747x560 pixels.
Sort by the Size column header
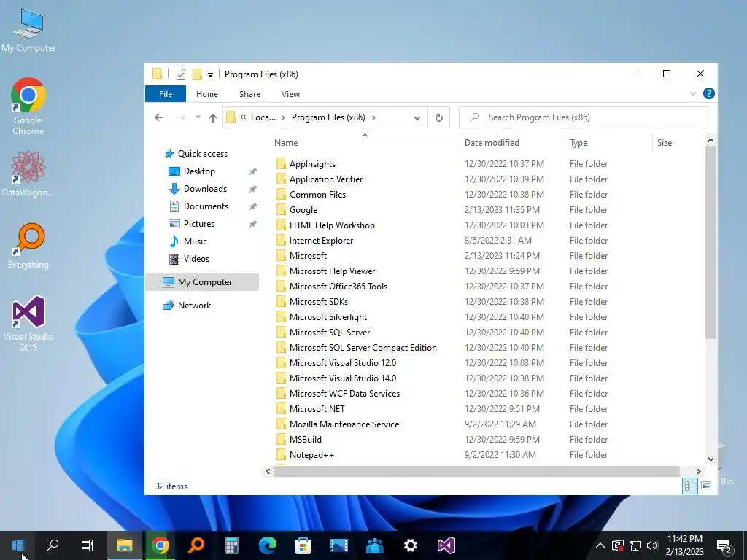click(664, 142)
